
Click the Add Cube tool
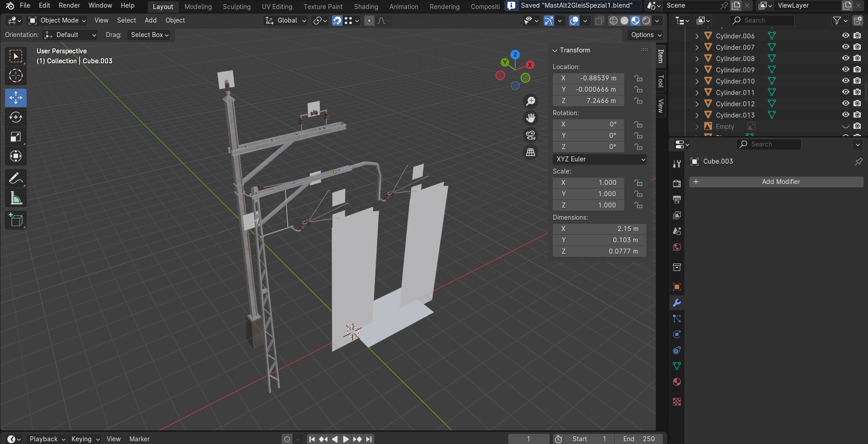coord(16,220)
